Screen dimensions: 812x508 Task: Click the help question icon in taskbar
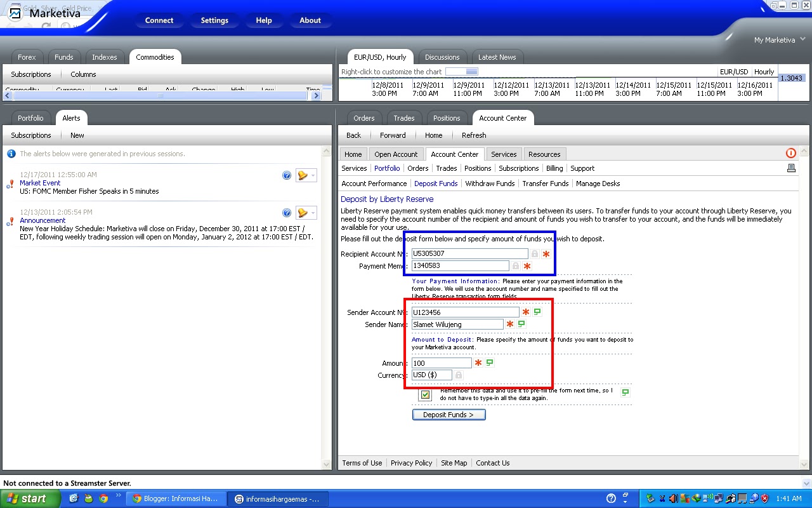coord(612,498)
